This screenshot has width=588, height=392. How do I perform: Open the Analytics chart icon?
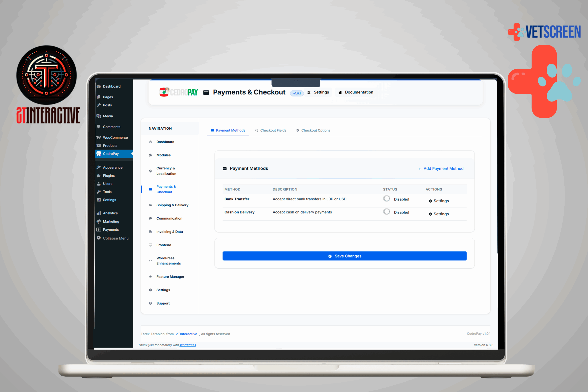(99, 213)
